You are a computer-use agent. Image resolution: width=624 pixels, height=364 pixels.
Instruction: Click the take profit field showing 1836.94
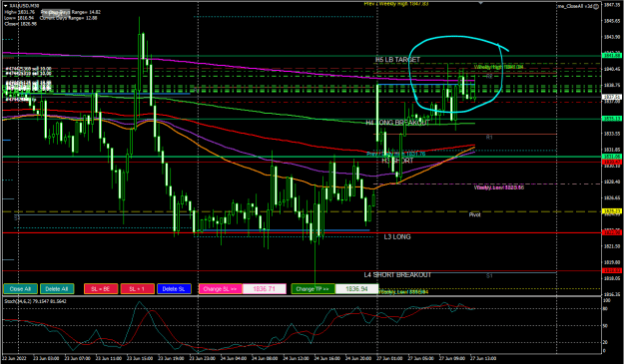[x=356, y=289]
